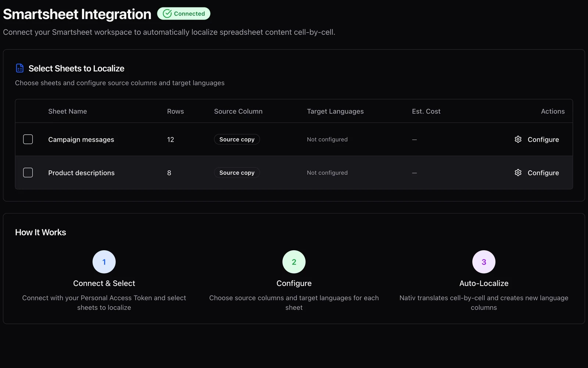
Task: Click the Campaign messages sheet name
Action: (81, 139)
